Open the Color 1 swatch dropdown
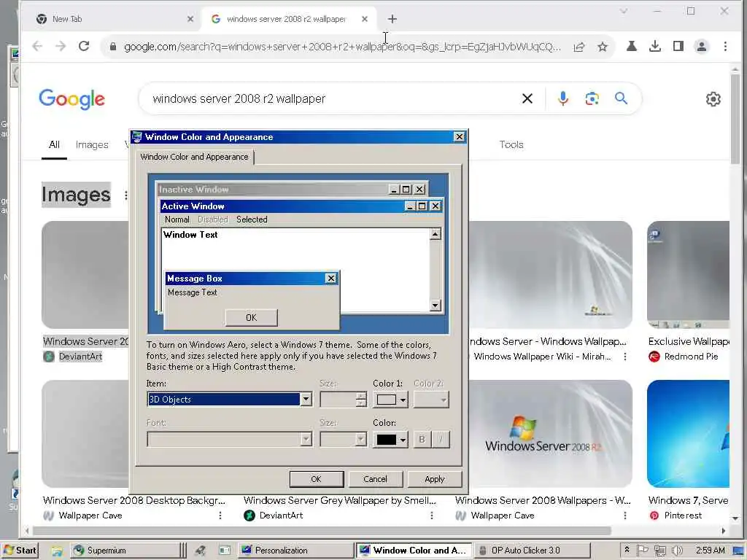The height and width of the screenshot is (560, 747). (390, 400)
